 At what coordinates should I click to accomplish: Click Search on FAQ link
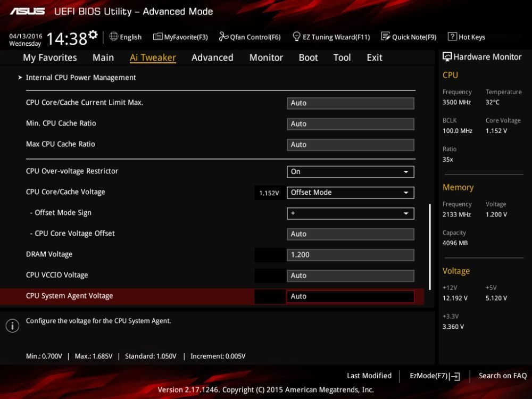coord(503,376)
